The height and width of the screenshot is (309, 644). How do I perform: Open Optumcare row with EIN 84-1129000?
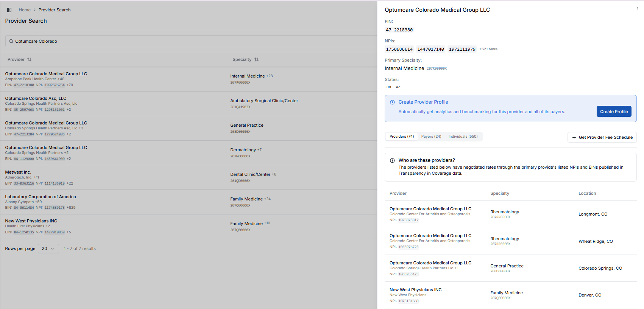(x=189, y=153)
